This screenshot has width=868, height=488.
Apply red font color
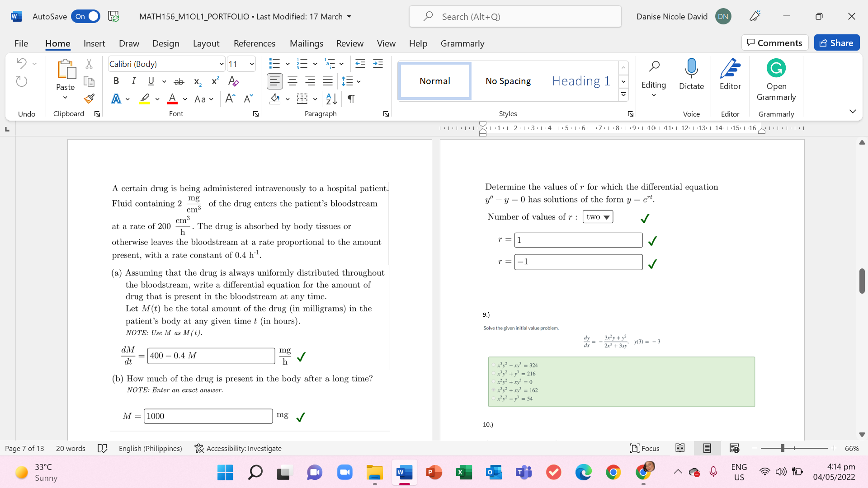coord(172,99)
